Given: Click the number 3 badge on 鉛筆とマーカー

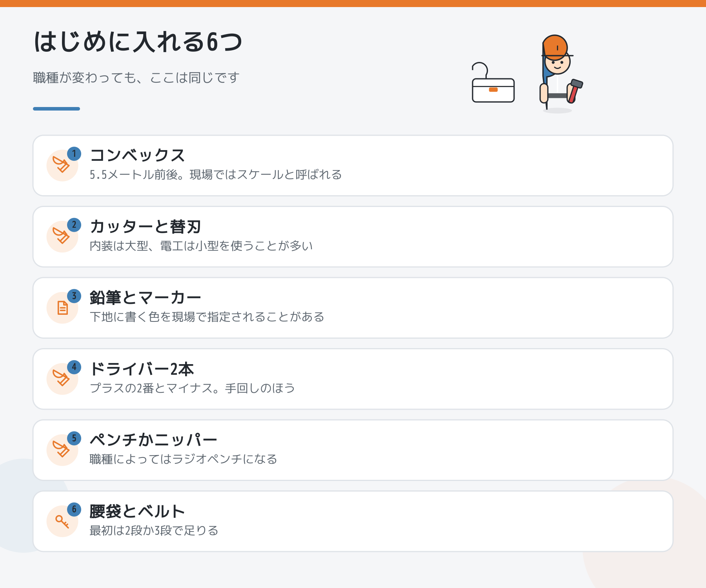Looking at the screenshot, I should (74, 296).
